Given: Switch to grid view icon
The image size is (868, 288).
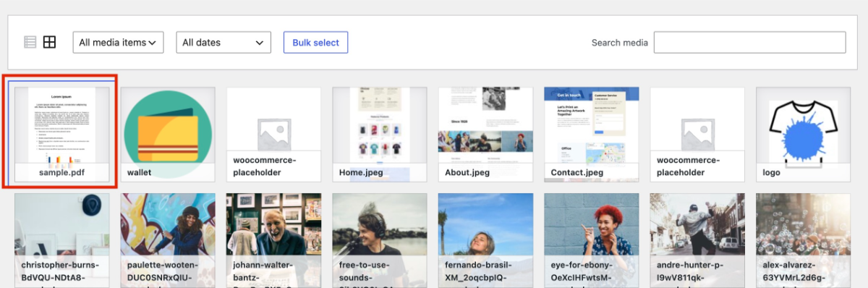Looking at the screenshot, I should point(49,43).
